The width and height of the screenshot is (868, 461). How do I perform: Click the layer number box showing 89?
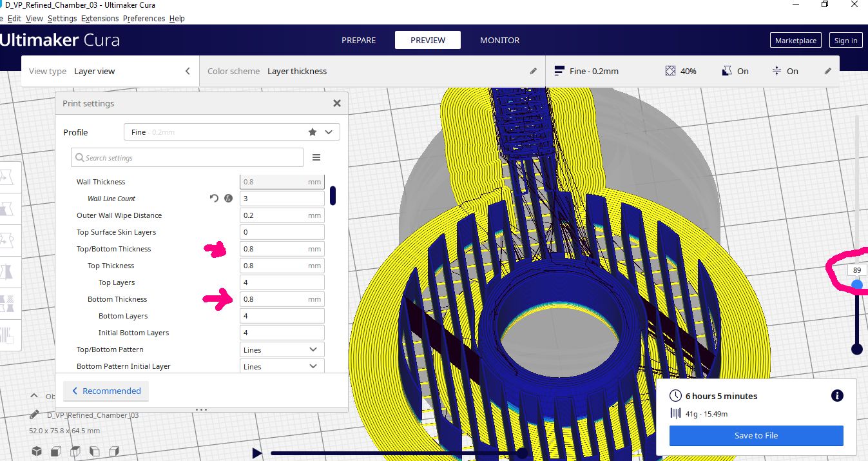point(857,270)
